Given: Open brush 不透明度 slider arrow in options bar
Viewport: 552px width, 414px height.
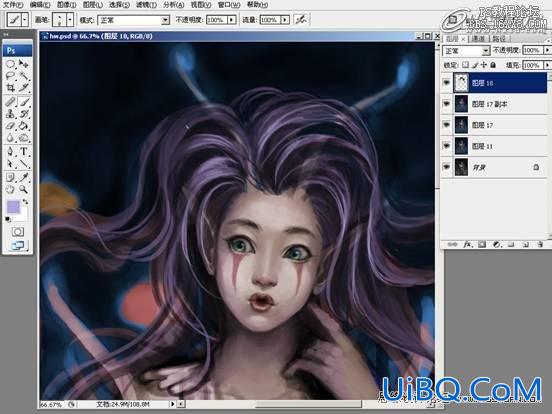Looking at the screenshot, I should point(232,20).
